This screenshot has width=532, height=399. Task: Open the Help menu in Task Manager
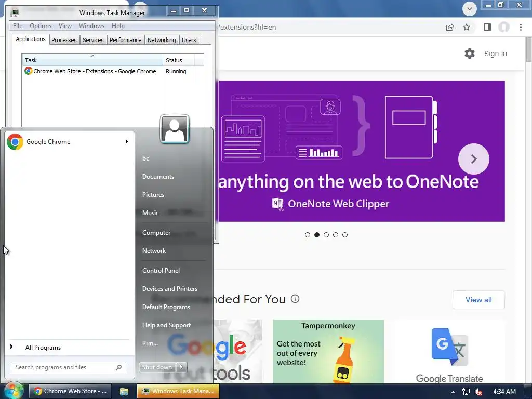118,26
